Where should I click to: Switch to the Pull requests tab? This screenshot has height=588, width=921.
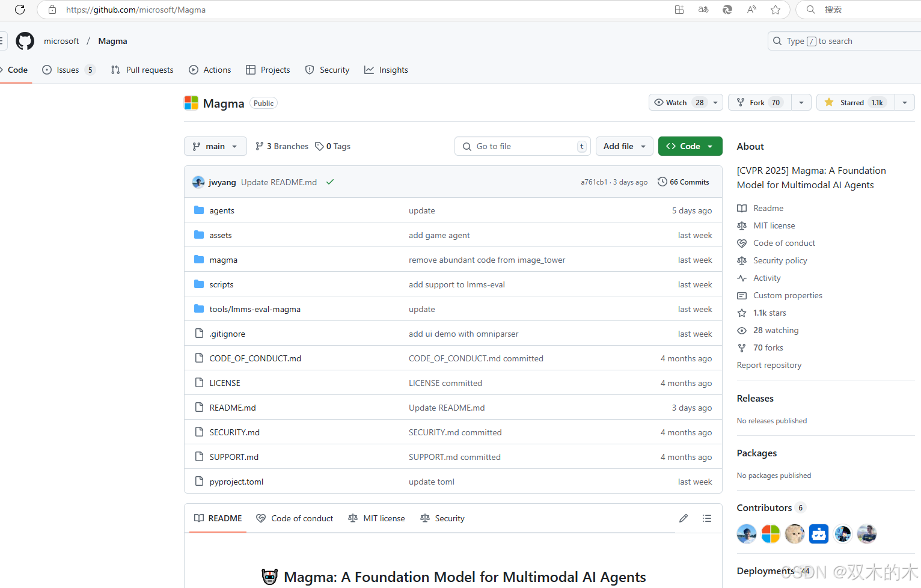point(142,70)
